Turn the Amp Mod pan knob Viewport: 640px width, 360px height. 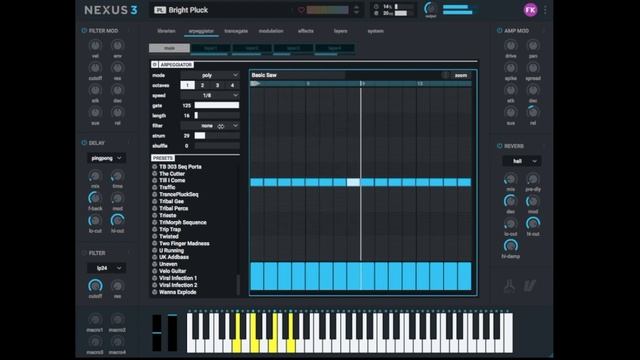pyautogui.click(x=533, y=46)
